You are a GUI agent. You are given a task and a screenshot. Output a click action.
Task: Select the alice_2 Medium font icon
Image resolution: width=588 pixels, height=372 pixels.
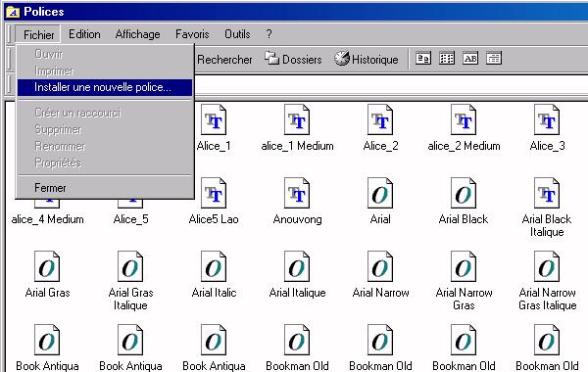[464, 119]
